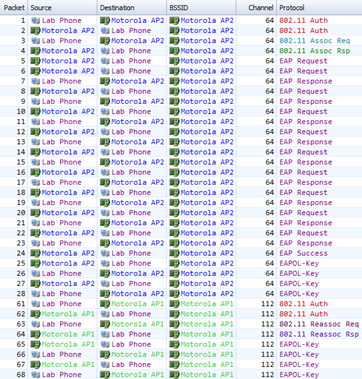Image resolution: width=362 pixels, height=379 pixels.
Task: Select EAPOL-Key protocol in packet 67
Action: click(299, 364)
